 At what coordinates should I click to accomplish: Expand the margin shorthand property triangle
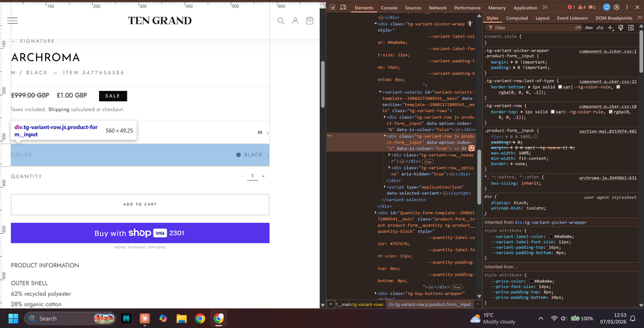click(x=512, y=62)
